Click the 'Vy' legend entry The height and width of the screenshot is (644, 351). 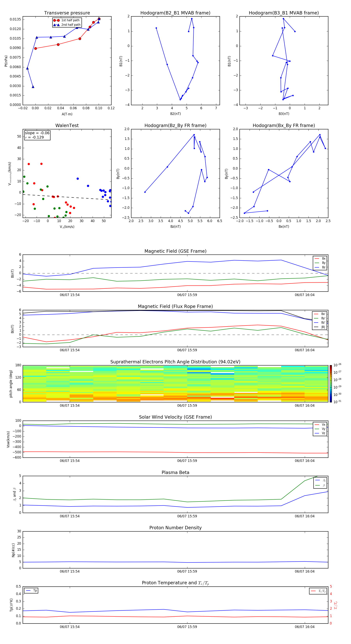pos(320,429)
